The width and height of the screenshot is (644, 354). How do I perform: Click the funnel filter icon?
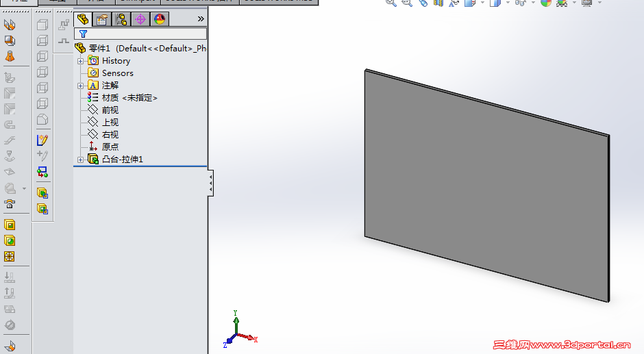click(84, 34)
